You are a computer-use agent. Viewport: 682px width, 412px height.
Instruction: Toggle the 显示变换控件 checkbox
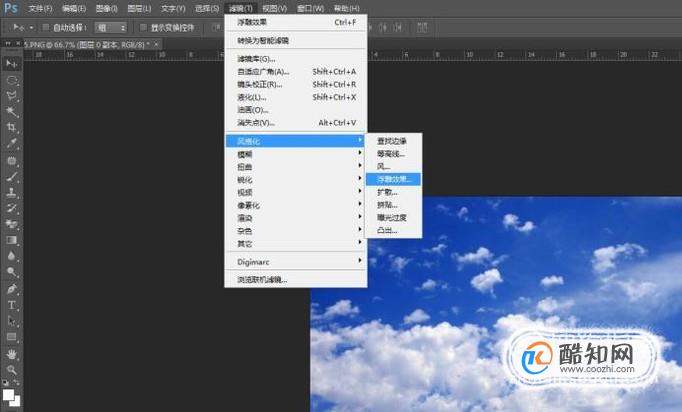pyautogui.click(x=143, y=28)
